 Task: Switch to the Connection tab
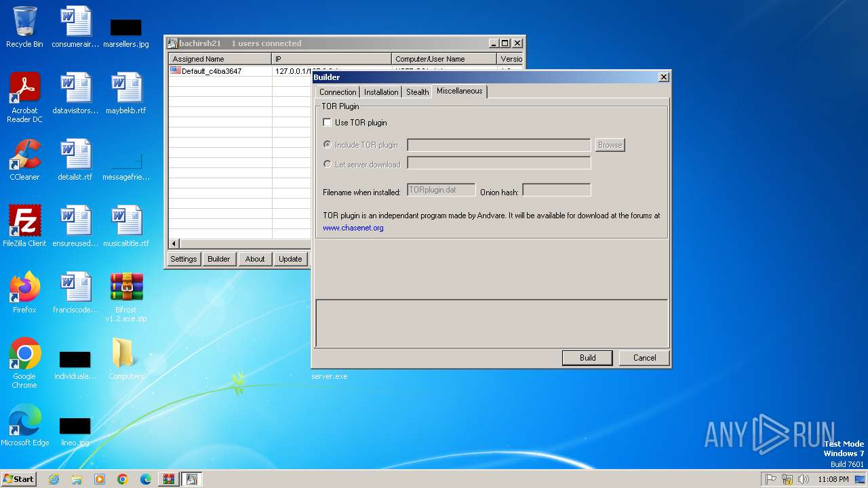[x=338, y=92]
